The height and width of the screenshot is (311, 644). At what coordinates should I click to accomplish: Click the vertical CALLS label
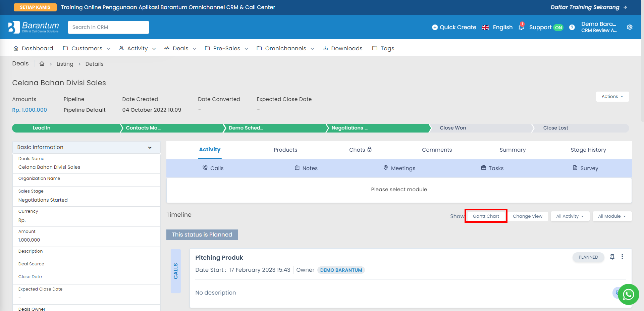[176, 271]
